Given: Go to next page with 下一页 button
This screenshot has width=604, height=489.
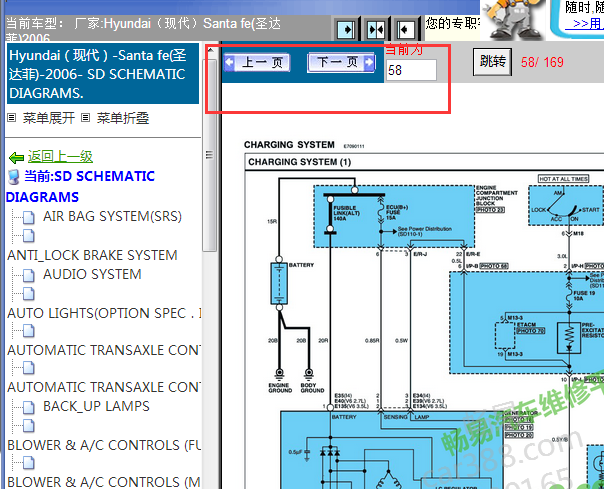Looking at the screenshot, I should pyautogui.click(x=341, y=62).
